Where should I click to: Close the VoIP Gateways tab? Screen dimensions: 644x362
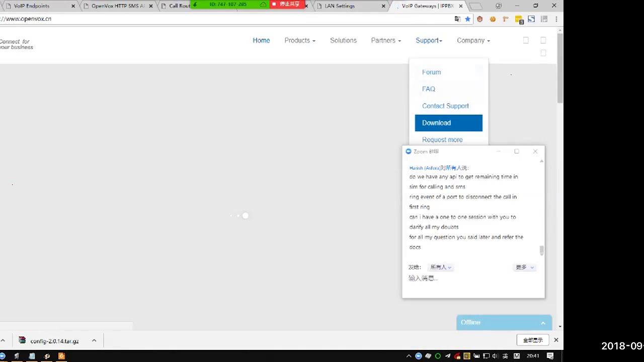coord(461,6)
